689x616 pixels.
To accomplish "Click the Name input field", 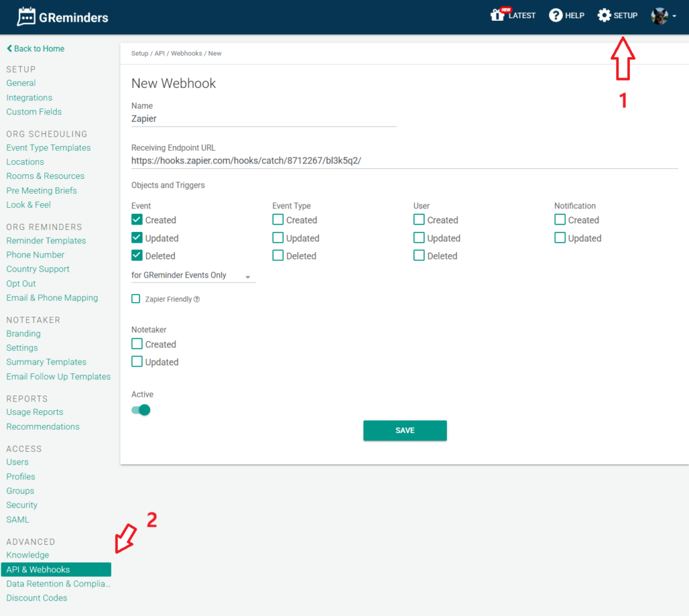I will click(263, 118).
